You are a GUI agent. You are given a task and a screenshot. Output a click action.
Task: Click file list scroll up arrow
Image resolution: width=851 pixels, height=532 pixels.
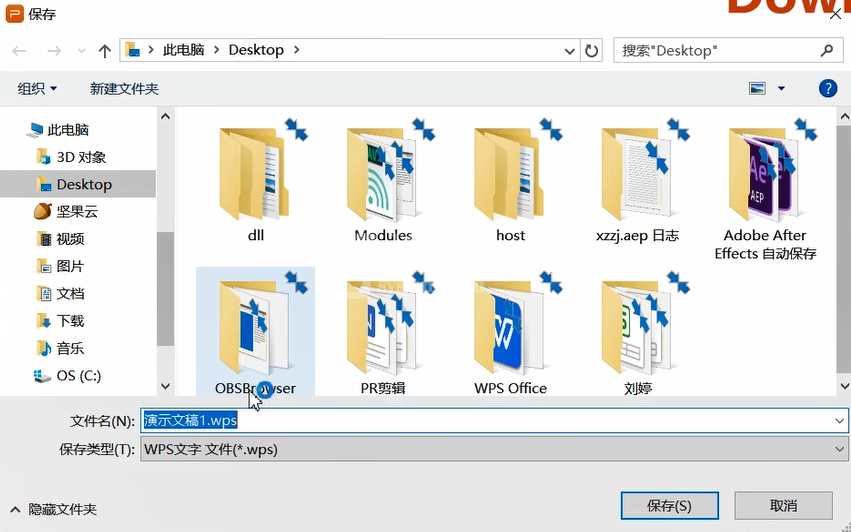(844, 116)
